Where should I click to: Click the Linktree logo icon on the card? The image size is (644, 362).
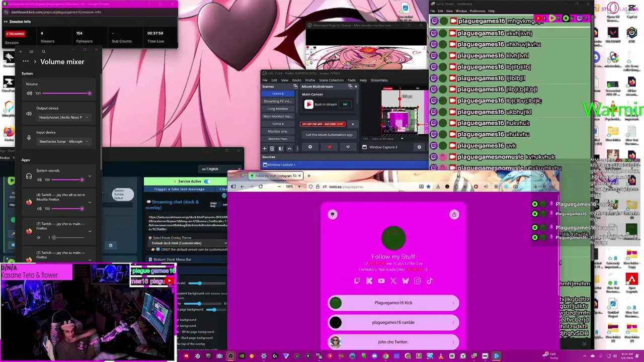tap(333, 214)
